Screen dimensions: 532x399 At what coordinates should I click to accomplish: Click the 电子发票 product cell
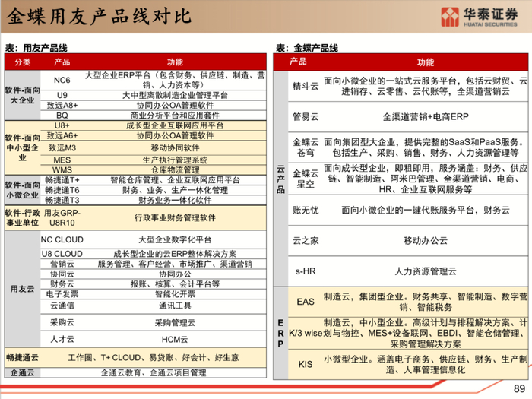(62, 294)
